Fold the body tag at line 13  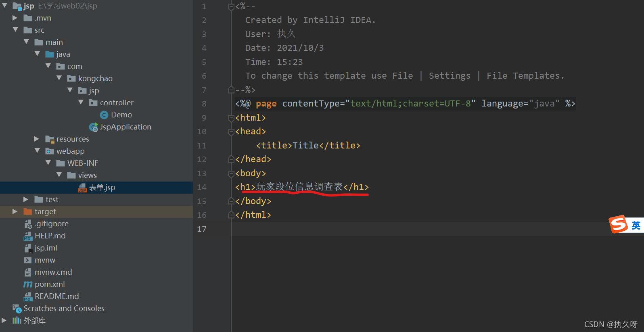tap(231, 173)
